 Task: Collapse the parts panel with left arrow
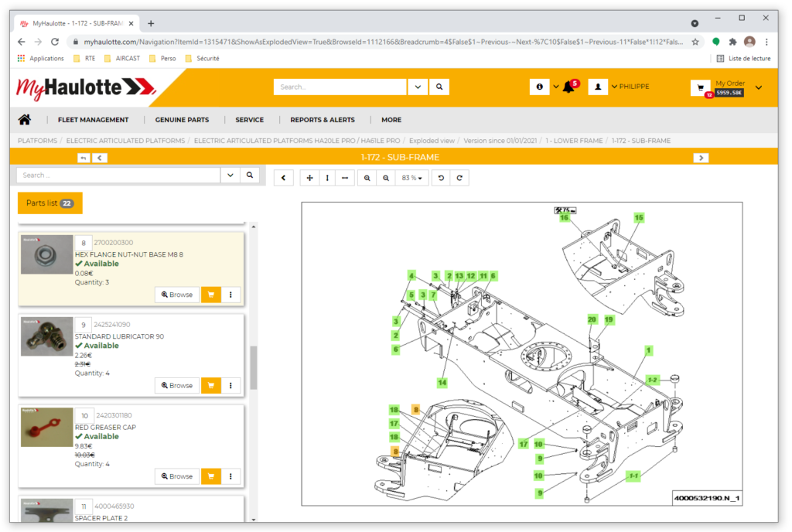(283, 178)
